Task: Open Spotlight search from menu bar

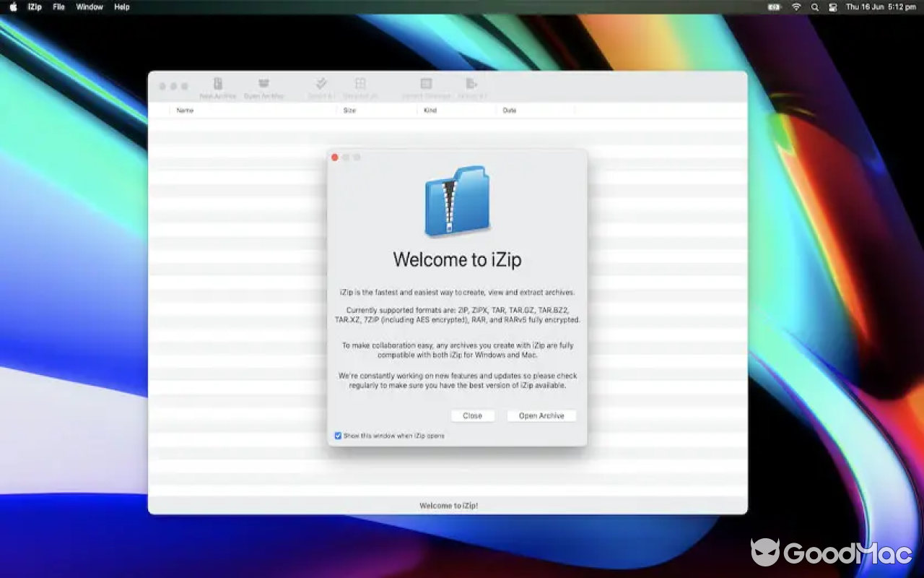Action: pyautogui.click(x=814, y=7)
